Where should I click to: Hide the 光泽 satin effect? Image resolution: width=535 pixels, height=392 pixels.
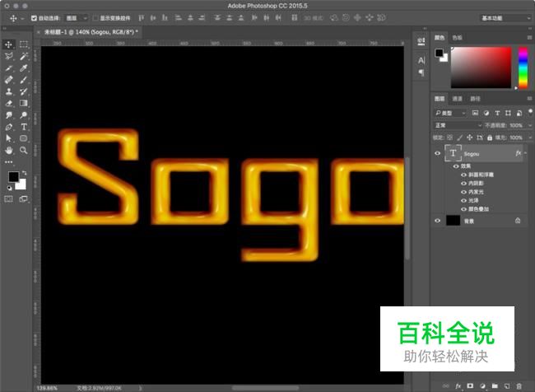[x=463, y=200]
